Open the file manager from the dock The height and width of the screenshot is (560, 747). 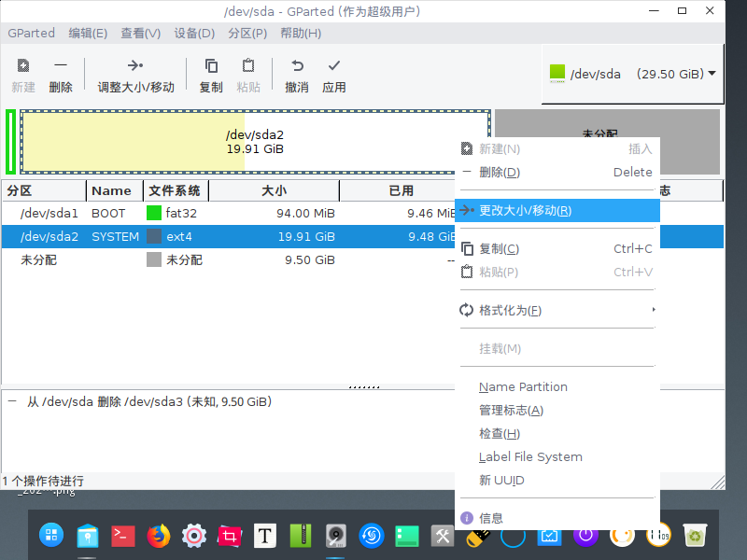88,536
